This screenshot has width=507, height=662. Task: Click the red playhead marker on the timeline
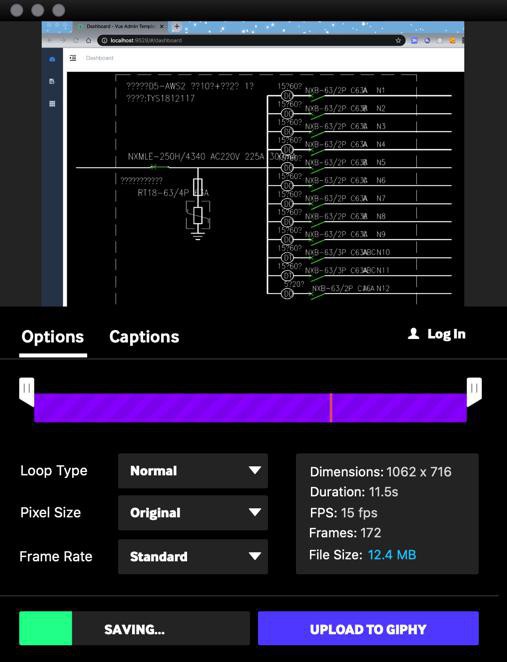point(331,407)
